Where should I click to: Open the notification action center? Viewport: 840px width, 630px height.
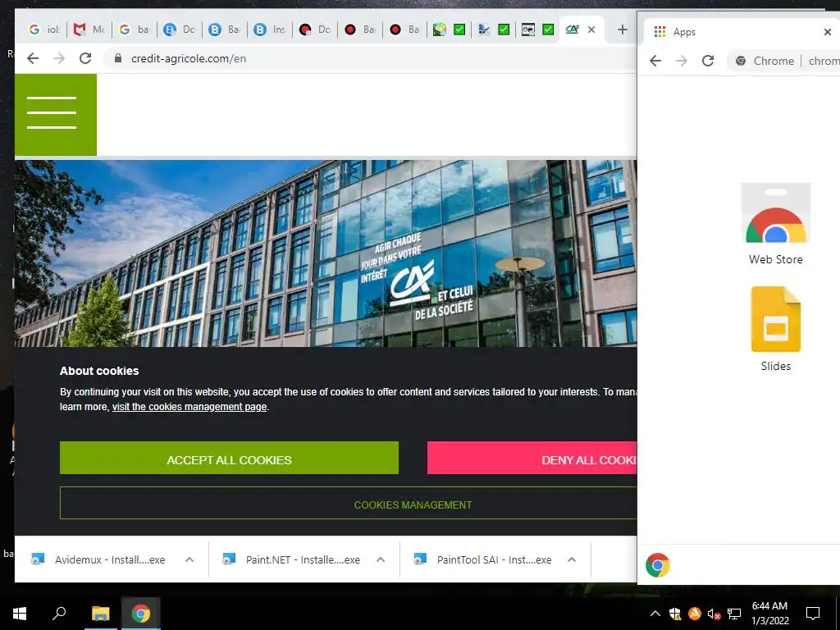click(813, 614)
